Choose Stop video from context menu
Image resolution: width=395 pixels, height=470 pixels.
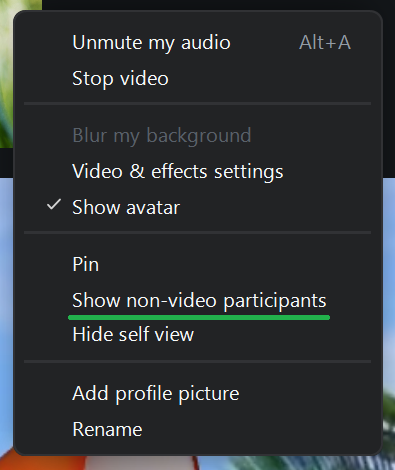pyautogui.click(x=198, y=79)
